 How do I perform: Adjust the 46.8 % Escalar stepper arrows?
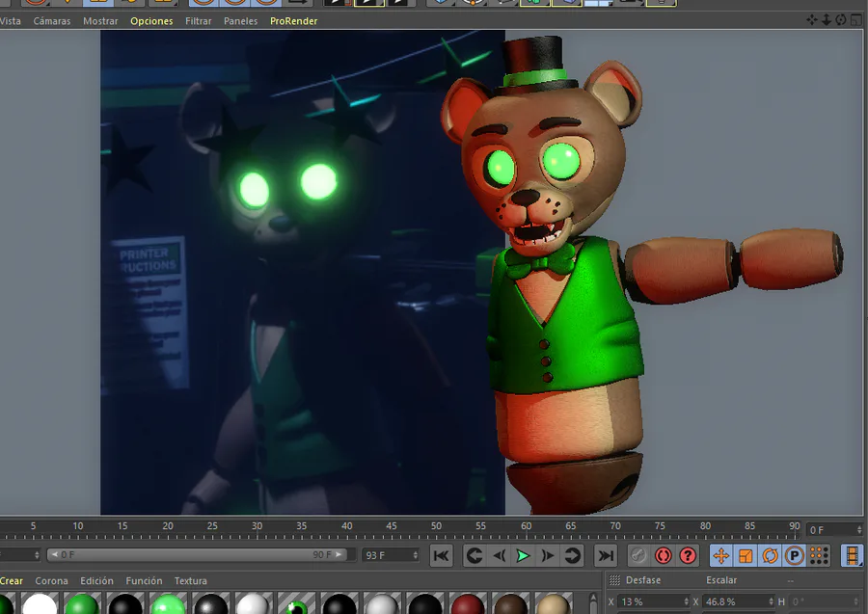click(771, 601)
